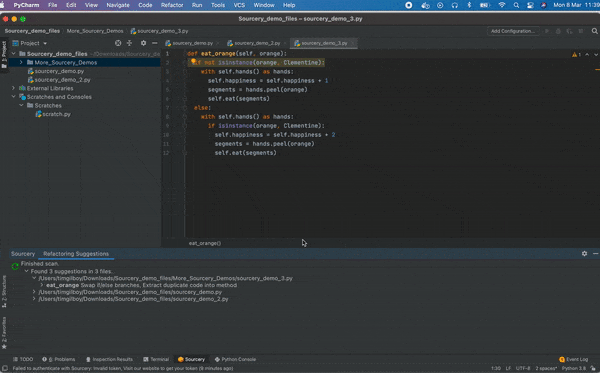Image resolution: width=600 pixels, height=373 pixels.
Task: Expand the eat_orange suggestion row
Action: [42, 285]
